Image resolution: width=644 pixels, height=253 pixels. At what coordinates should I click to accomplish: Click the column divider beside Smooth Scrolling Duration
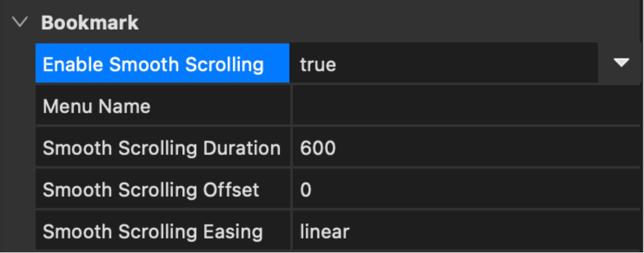point(291,148)
